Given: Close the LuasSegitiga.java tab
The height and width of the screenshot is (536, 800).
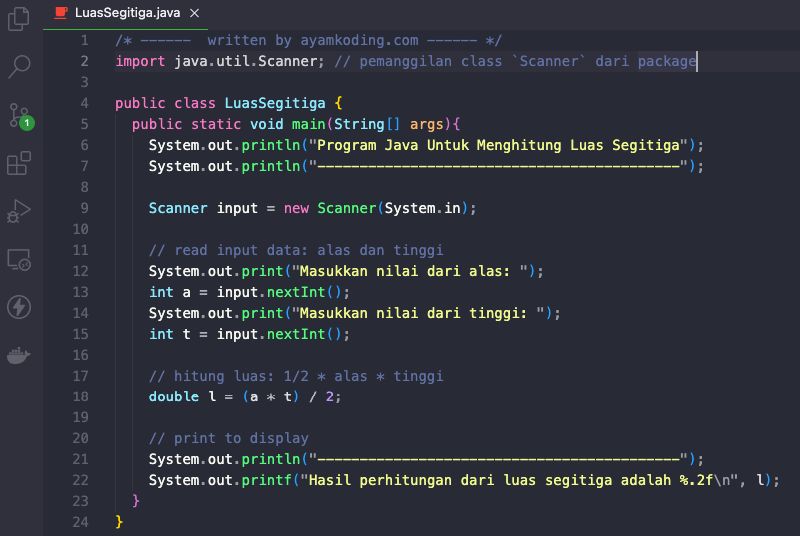Looking at the screenshot, I should point(194,13).
